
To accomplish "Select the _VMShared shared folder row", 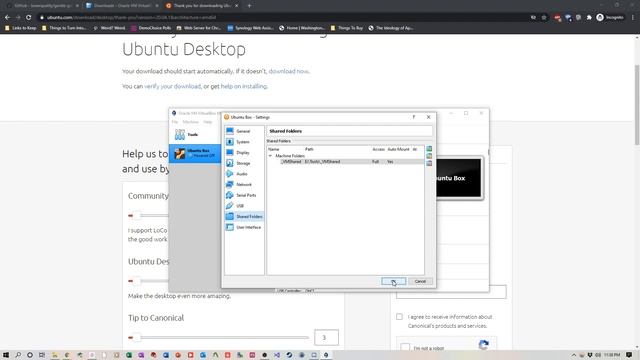I will pos(345,162).
